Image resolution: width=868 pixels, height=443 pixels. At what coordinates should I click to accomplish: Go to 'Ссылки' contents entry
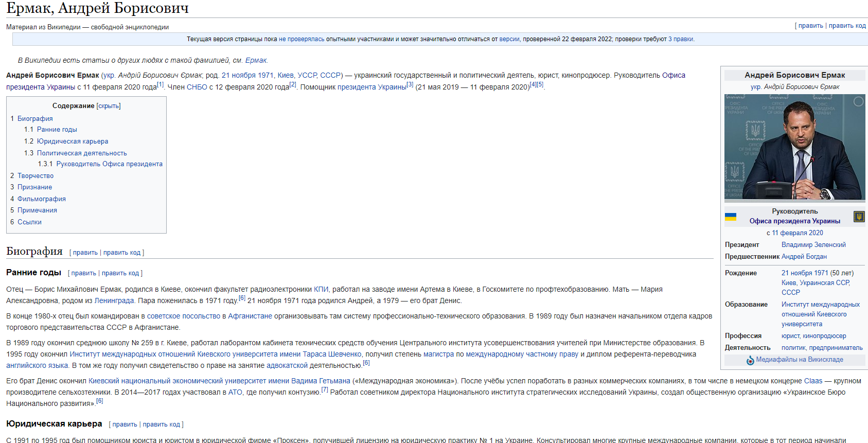29,222
